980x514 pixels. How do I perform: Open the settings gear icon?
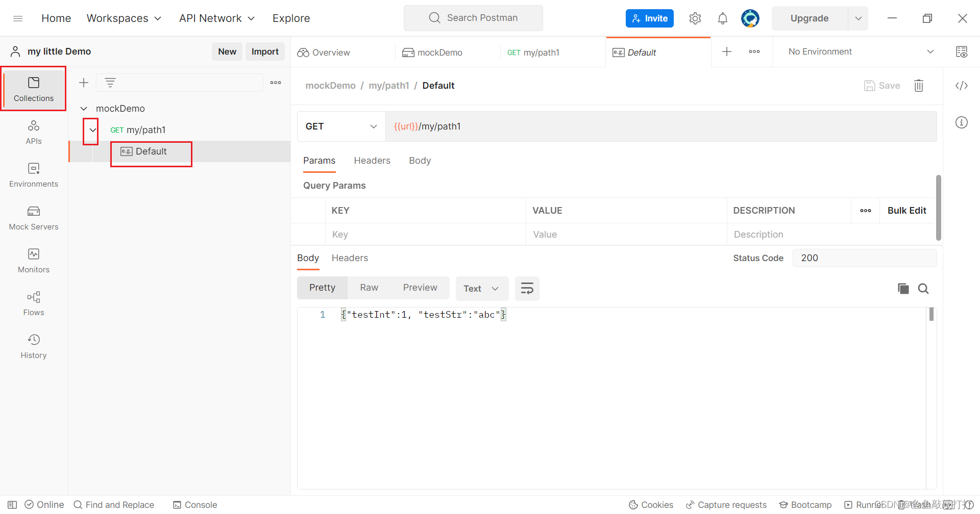(x=695, y=18)
